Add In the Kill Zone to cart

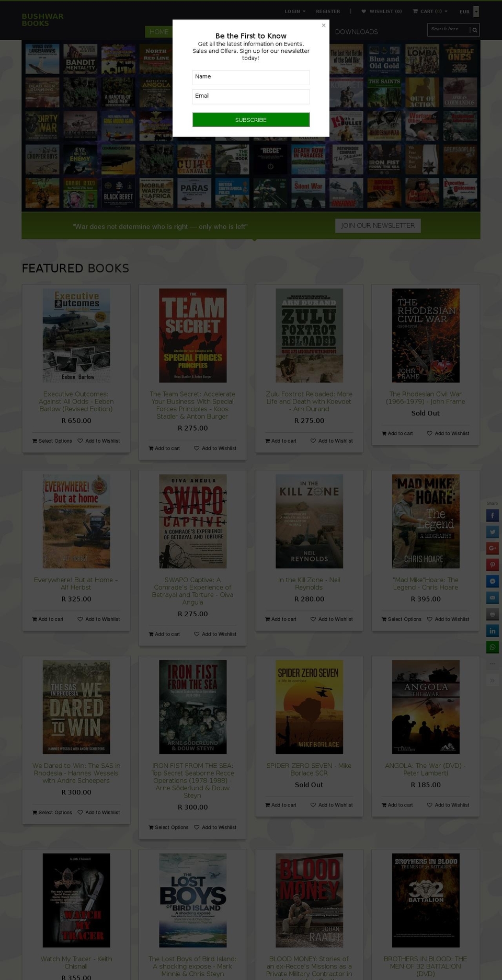pos(281,619)
